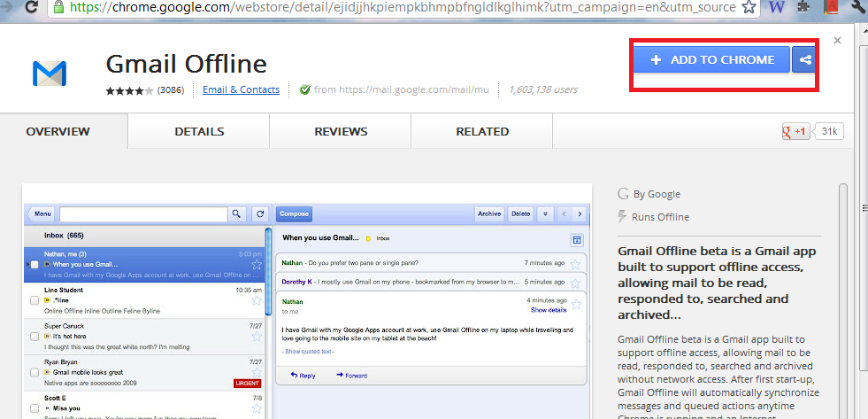This screenshot has width=868, height=419.
Task: Click the Google +1 icon
Action: (795, 132)
